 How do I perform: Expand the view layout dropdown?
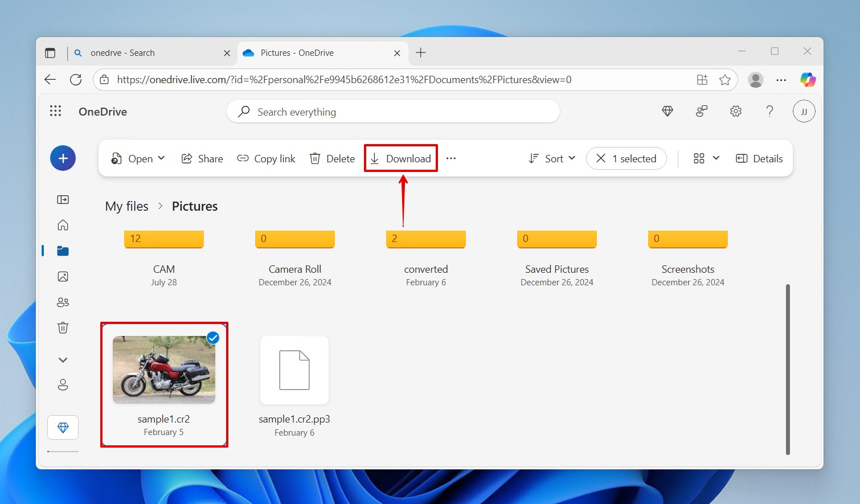click(x=716, y=158)
